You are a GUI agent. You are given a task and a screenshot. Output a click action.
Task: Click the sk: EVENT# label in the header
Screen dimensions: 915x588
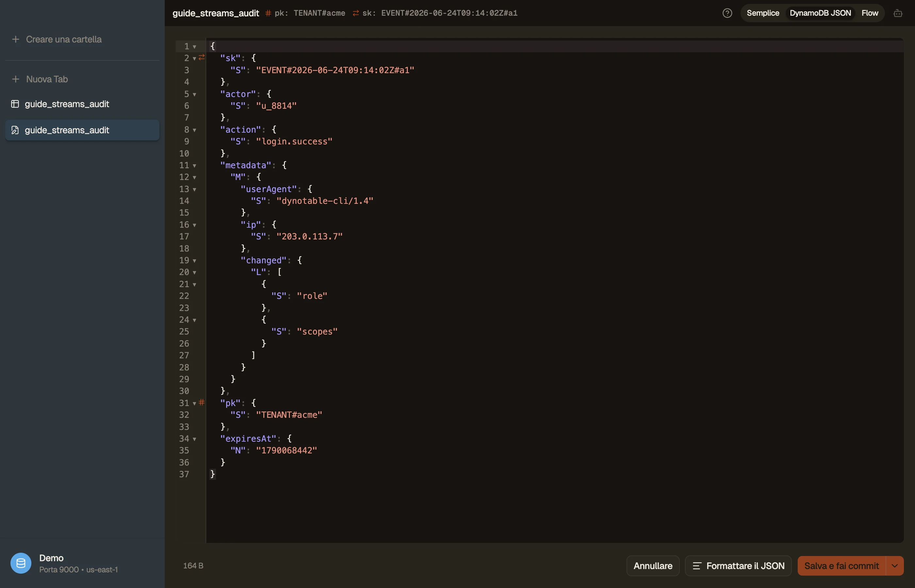pyautogui.click(x=440, y=13)
